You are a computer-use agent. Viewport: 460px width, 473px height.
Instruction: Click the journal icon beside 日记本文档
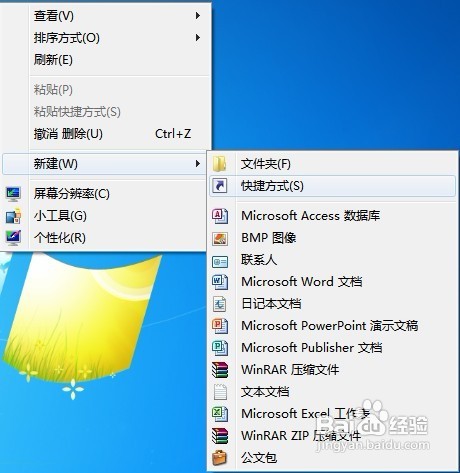220,304
